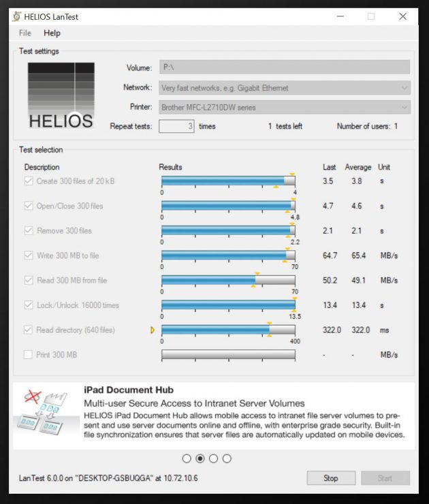
Task: Toggle Lock/Unlock 16000 times checkbox
Action: coord(29,305)
